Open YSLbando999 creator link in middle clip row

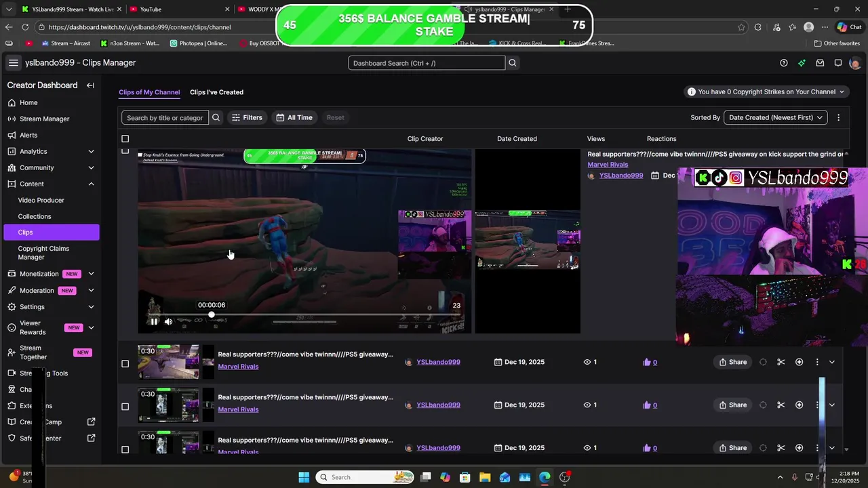(438, 405)
